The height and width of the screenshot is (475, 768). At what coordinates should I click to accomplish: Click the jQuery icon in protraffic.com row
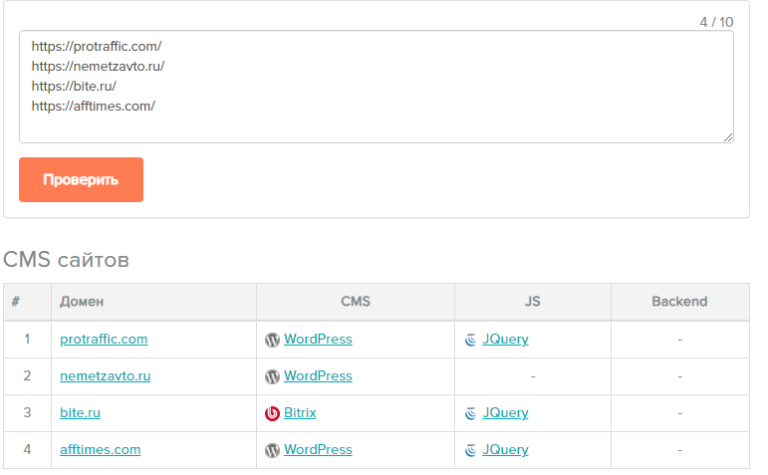pos(471,340)
